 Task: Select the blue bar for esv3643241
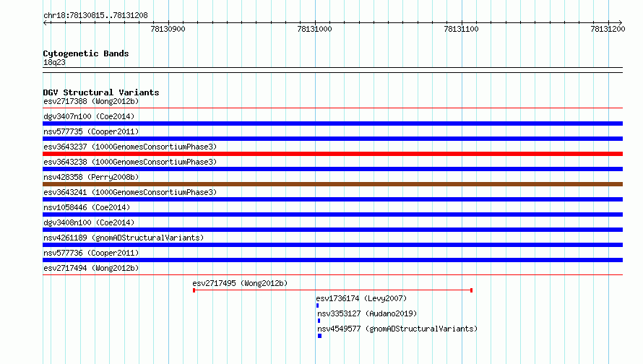pos(332,199)
